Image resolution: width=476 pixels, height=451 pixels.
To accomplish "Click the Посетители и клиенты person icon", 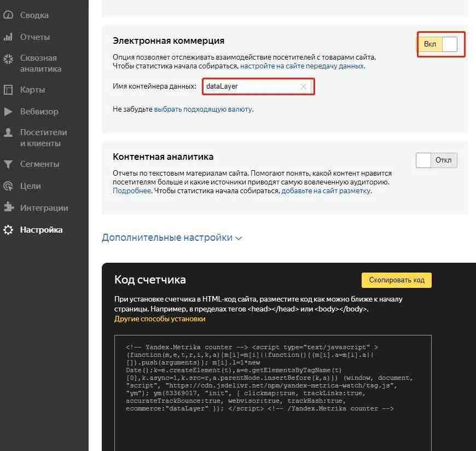I will (8, 132).
